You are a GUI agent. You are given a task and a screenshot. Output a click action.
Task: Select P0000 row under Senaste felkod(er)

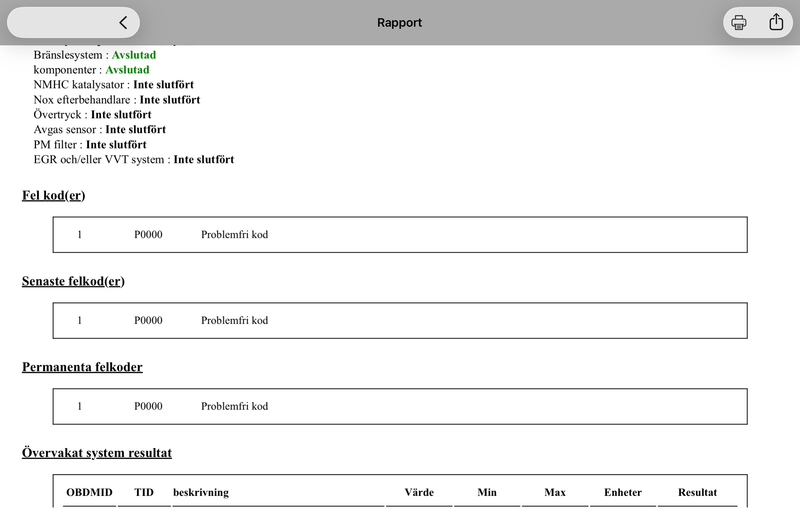pyautogui.click(x=400, y=320)
